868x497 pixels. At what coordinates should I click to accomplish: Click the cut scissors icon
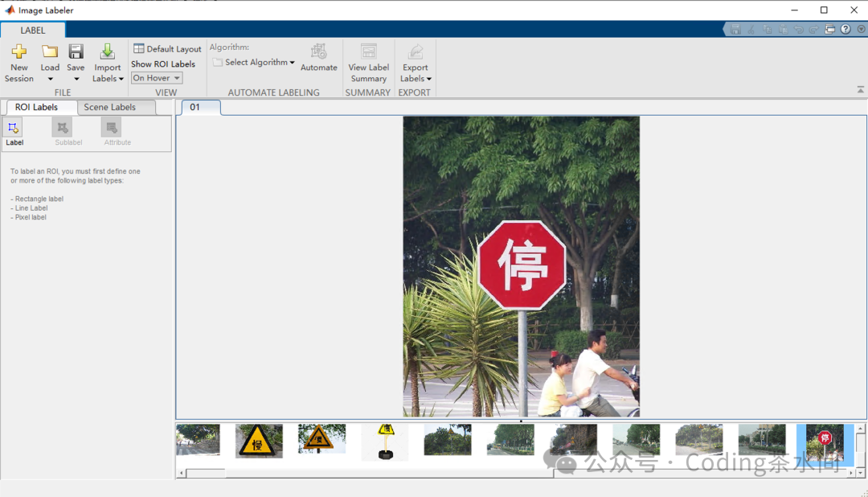click(x=751, y=30)
